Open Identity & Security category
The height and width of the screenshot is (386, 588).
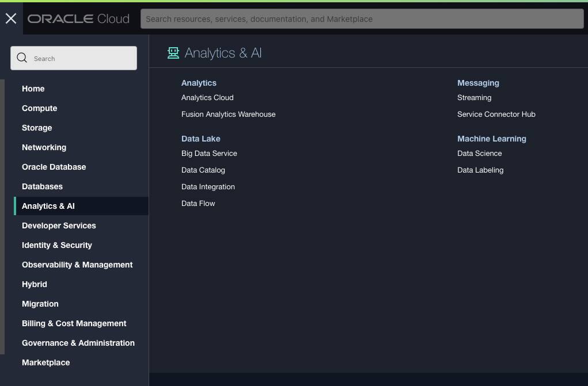point(56,245)
